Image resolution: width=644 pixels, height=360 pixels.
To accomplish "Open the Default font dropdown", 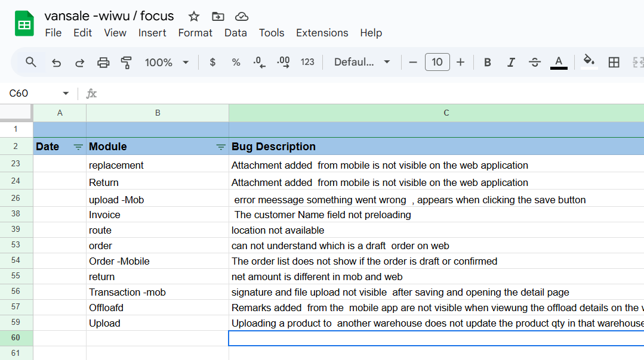I will click(362, 63).
